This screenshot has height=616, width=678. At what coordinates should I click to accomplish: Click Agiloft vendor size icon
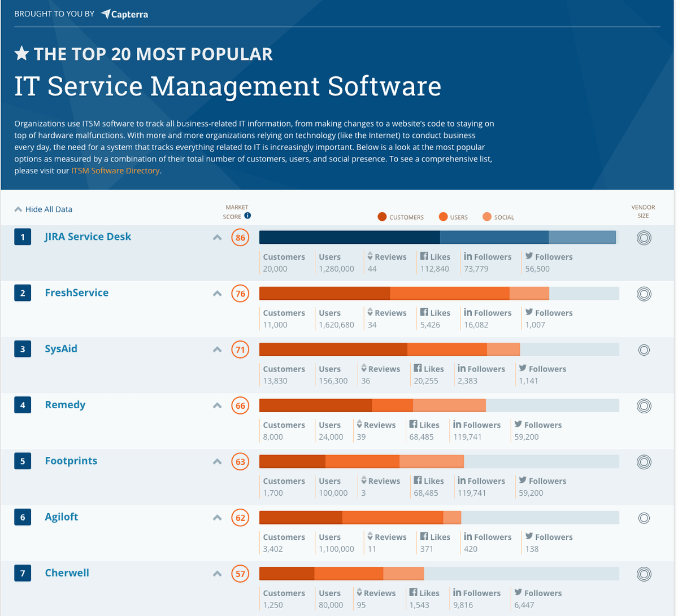(x=644, y=518)
